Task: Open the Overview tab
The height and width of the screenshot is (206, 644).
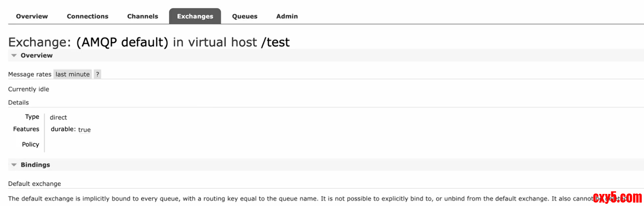Action: coord(32,16)
